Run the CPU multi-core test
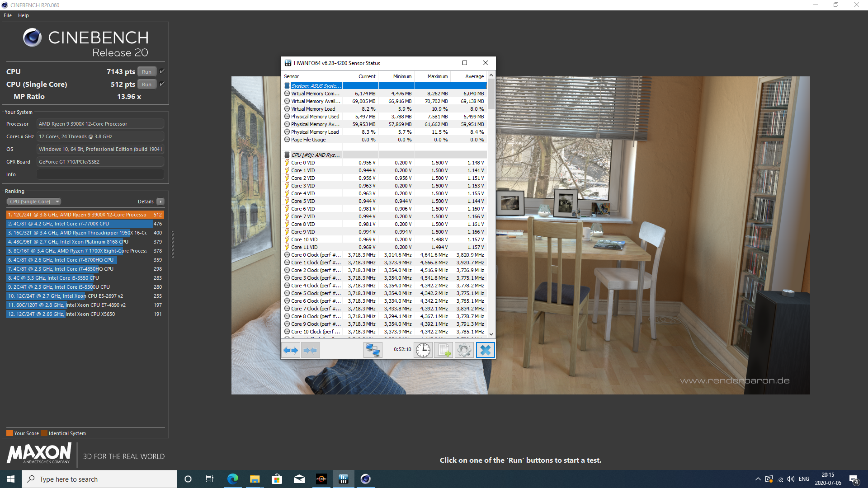The image size is (868, 488). [146, 71]
